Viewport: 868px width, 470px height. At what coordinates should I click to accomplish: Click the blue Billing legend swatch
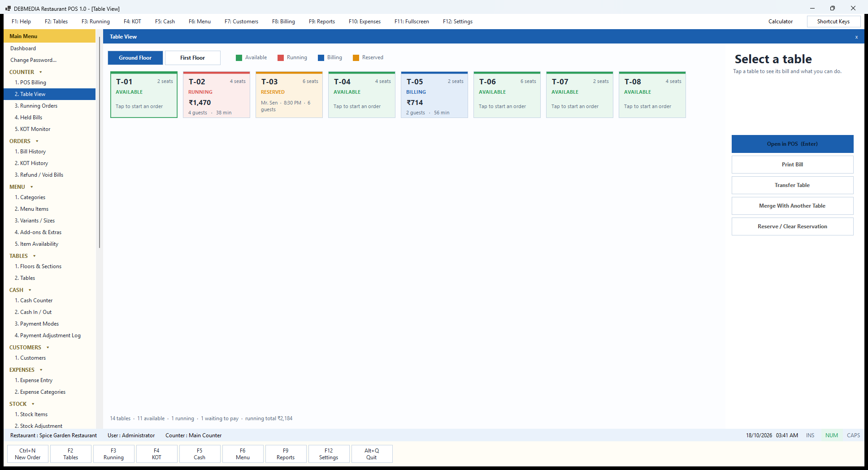321,58
